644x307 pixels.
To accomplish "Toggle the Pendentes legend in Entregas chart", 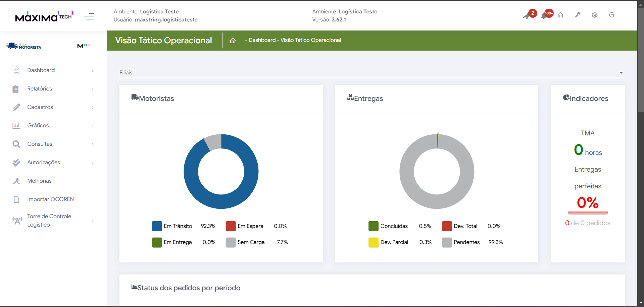I will pyautogui.click(x=466, y=242).
